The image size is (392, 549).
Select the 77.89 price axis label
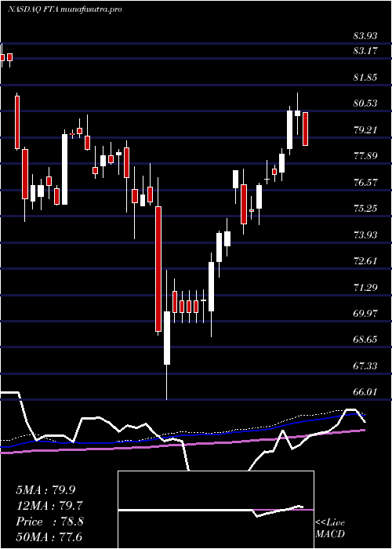point(365,156)
